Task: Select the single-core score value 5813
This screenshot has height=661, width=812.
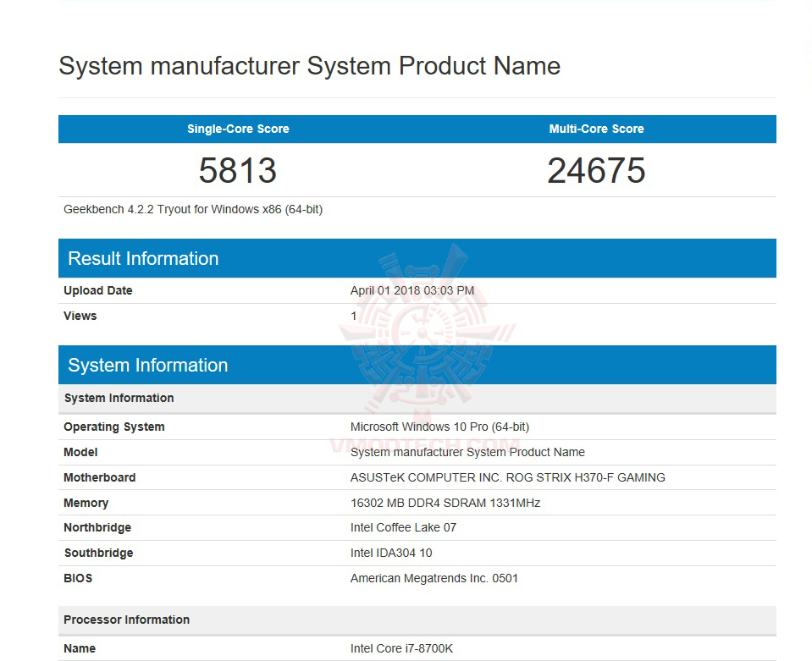Action: pyautogui.click(x=238, y=170)
